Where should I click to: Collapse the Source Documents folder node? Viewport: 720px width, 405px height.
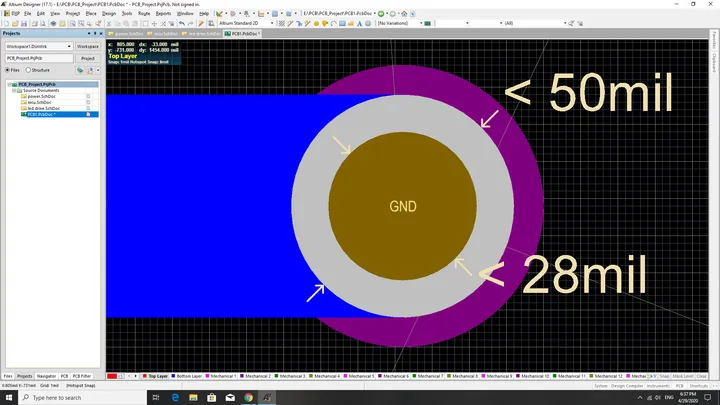pos(14,90)
